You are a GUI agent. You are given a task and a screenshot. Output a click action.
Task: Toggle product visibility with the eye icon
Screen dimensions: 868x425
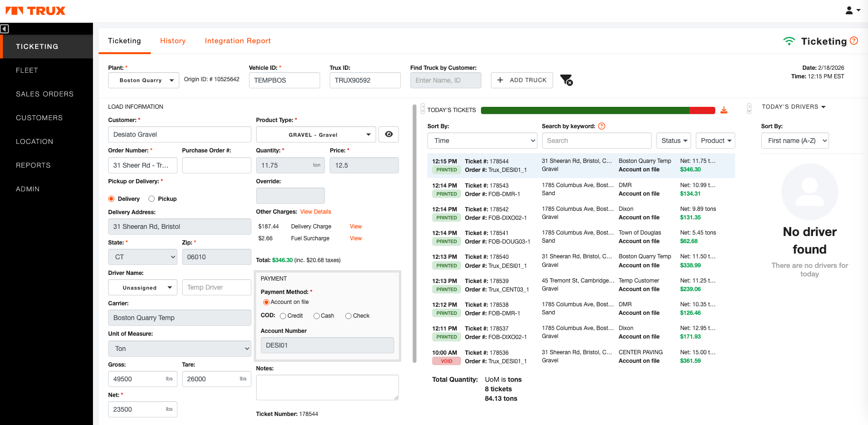[389, 134]
